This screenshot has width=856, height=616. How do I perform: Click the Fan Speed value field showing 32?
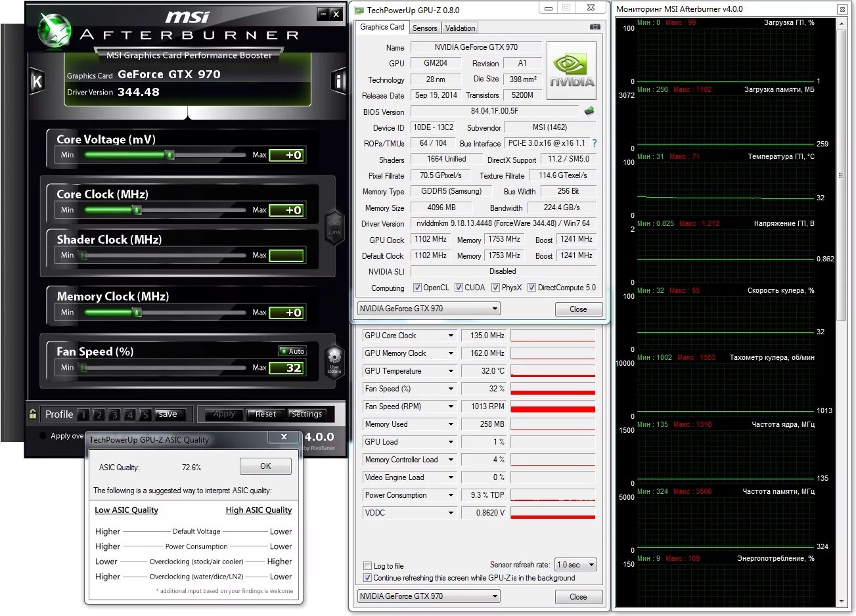click(286, 368)
